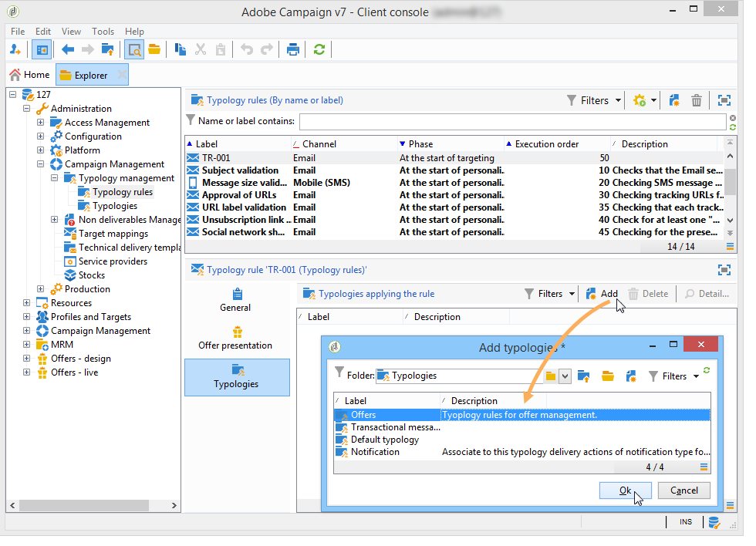Click the refresh icon in Add typologies dialog
This screenshot has height=546, width=756.
point(707,371)
